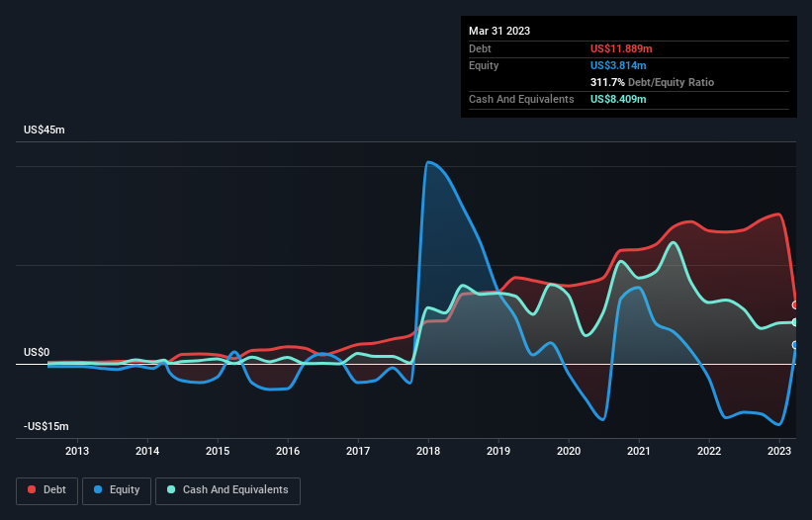
Task: Click the blue Equity endpoint marker
Action: pyautogui.click(x=795, y=345)
